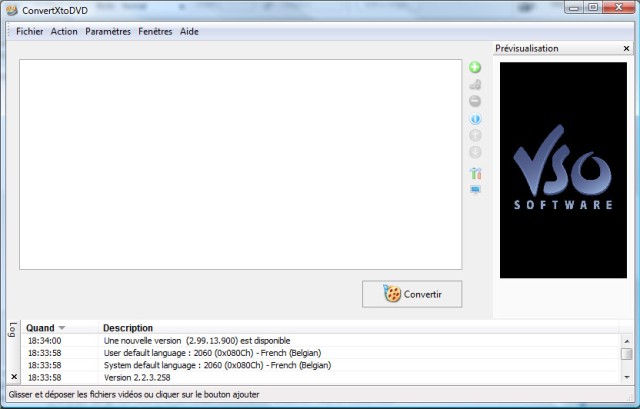Select log row 'Une nouvelle version (2.99.13.900) est disponible'
The width and height of the screenshot is (640, 409).
(x=320, y=340)
